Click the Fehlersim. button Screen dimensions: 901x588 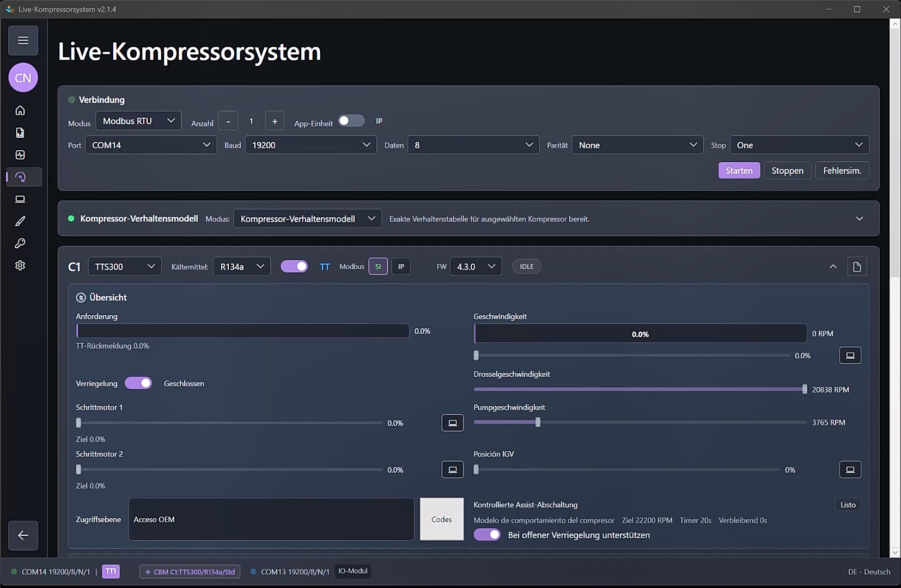coord(842,170)
